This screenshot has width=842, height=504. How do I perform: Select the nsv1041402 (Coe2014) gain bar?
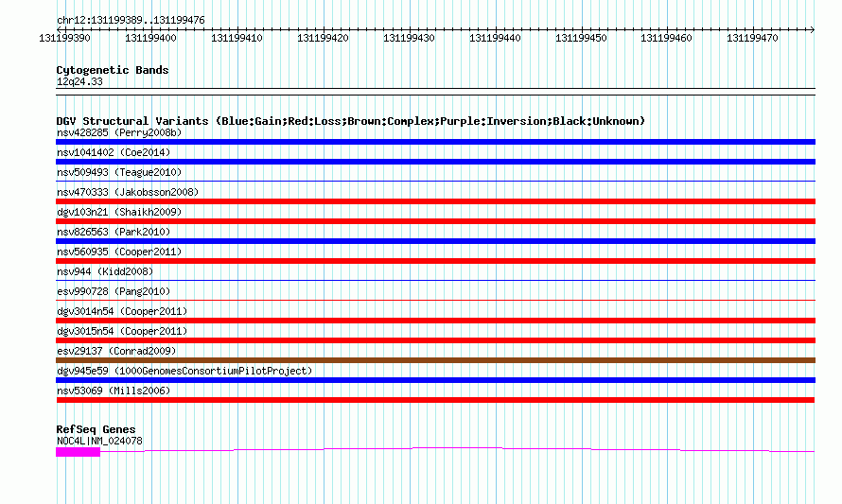[435, 162]
